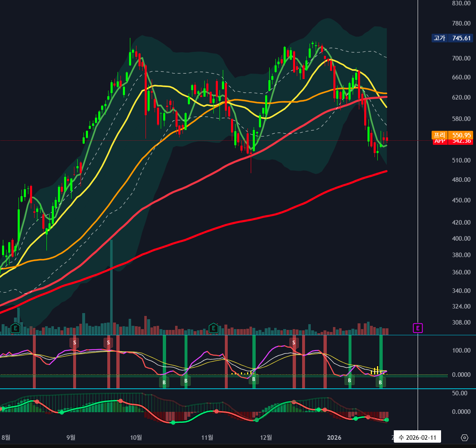This screenshot has height=448, width=476.
Task: Click the 2026 label on time axis
Action: pyautogui.click(x=334, y=437)
